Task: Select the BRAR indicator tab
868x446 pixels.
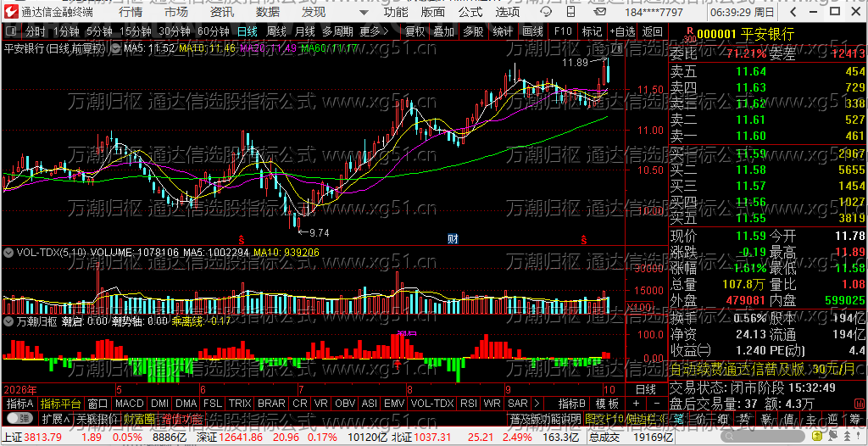Action: [x=272, y=404]
